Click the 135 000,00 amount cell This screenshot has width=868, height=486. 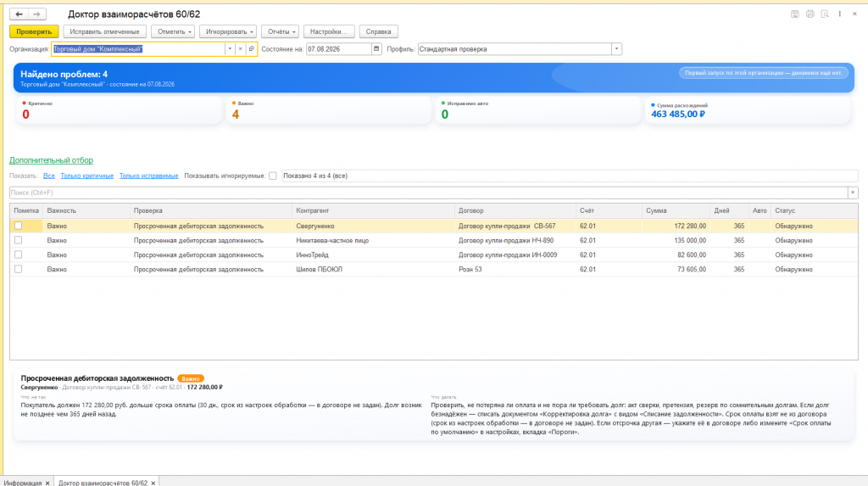[x=676, y=240]
